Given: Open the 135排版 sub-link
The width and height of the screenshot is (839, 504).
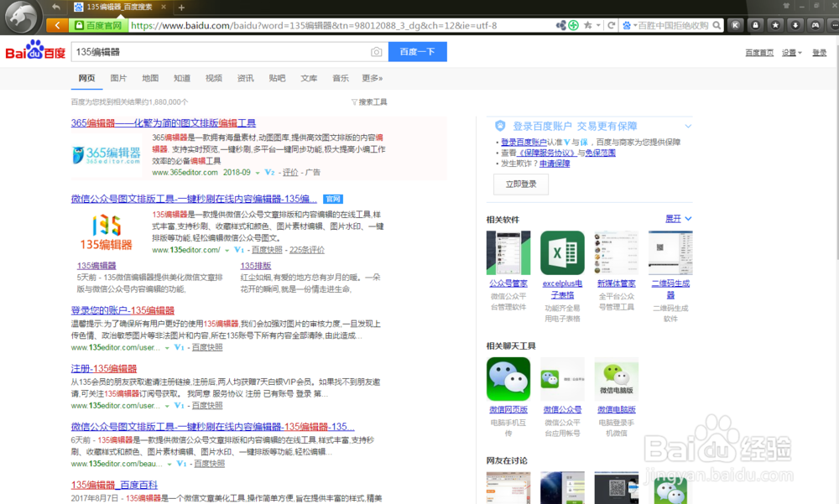Looking at the screenshot, I should (256, 265).
